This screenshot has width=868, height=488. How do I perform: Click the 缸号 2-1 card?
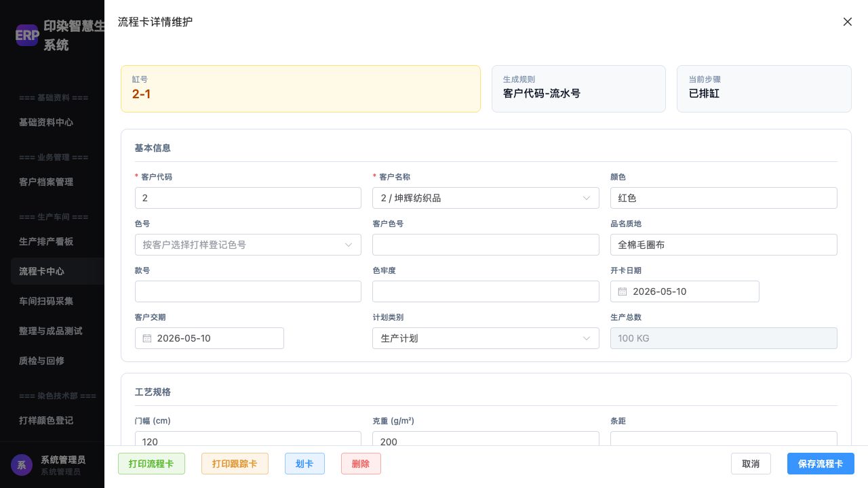[300, 89]
